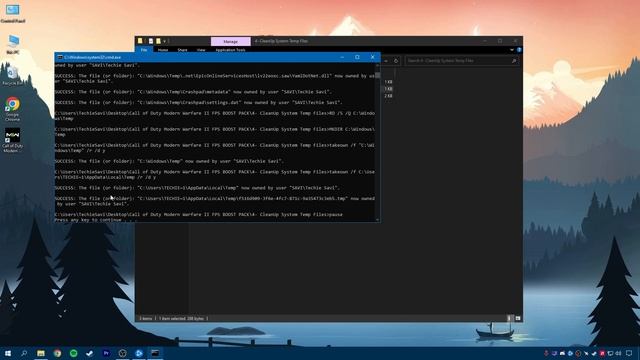Switch to details view in Explorer status bar
This screenshot has height=360, width=640.
pyautogui.click(x=509, y=318)
